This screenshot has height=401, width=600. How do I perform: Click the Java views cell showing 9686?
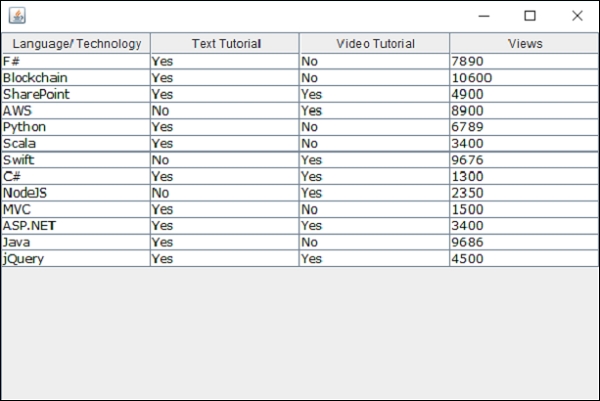click(524, 242)
